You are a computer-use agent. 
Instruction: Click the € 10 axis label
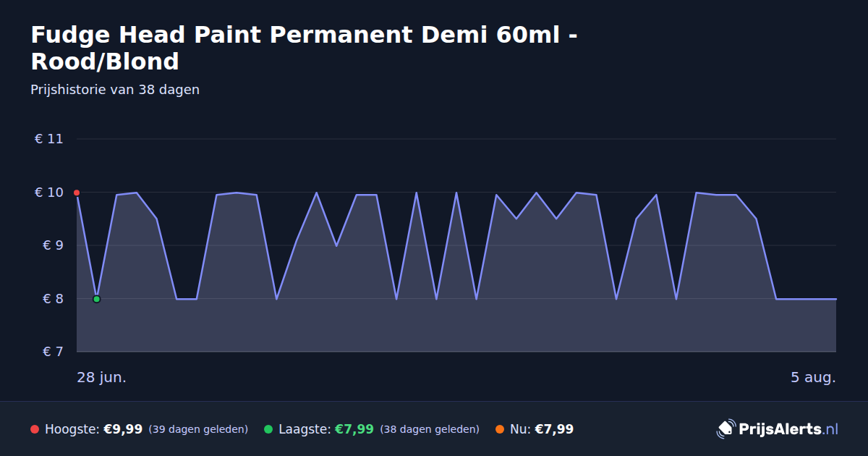48,193
